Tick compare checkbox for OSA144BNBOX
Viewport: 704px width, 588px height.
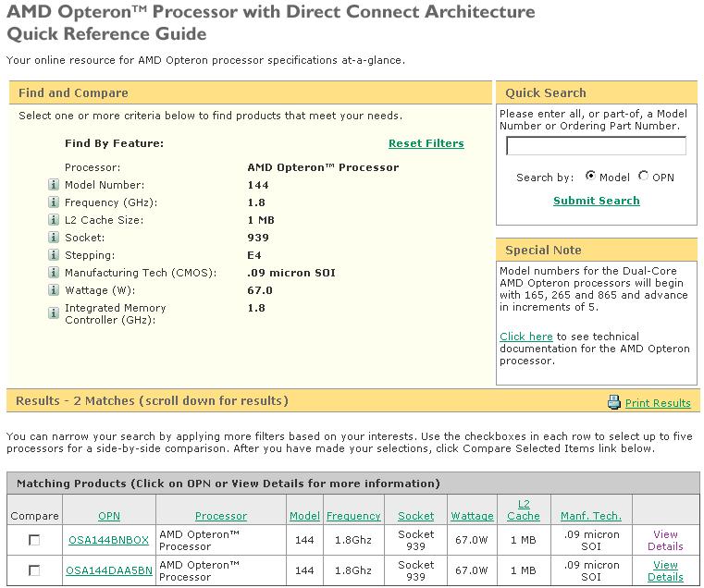coord(34,540)
